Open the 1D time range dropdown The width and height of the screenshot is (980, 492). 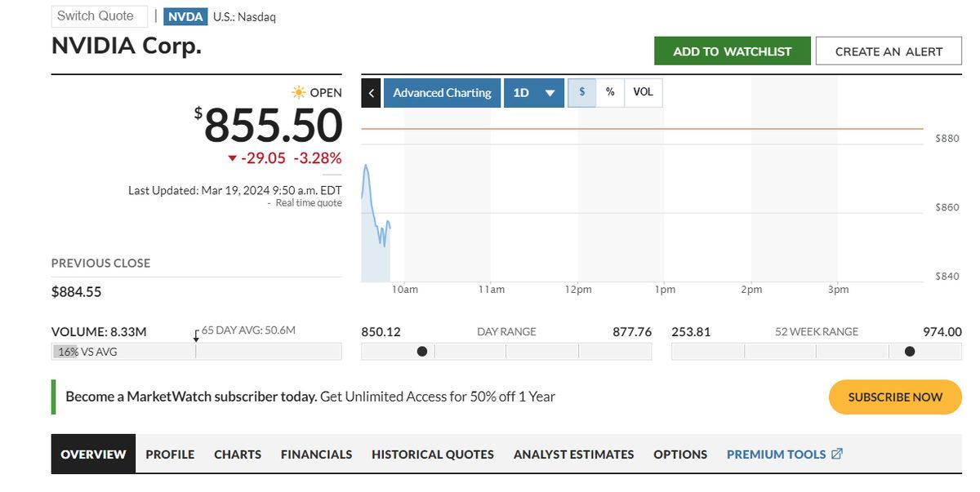534,93
